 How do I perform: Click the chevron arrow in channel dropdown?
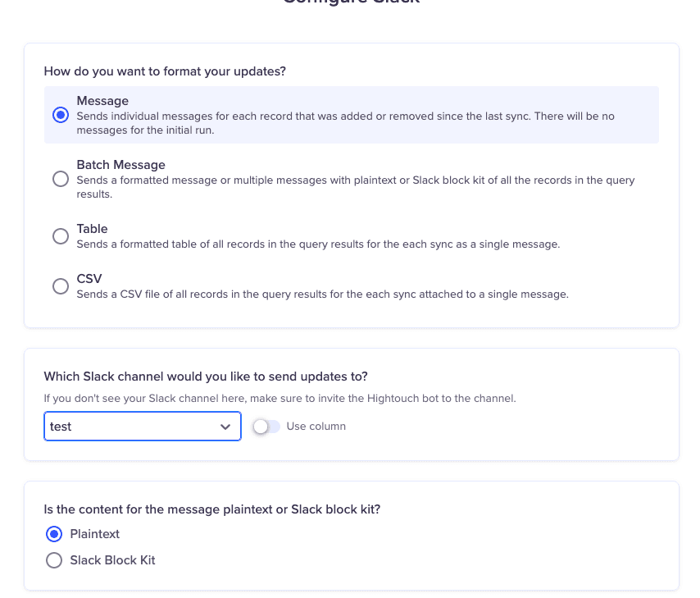click(x=225, y=427)
